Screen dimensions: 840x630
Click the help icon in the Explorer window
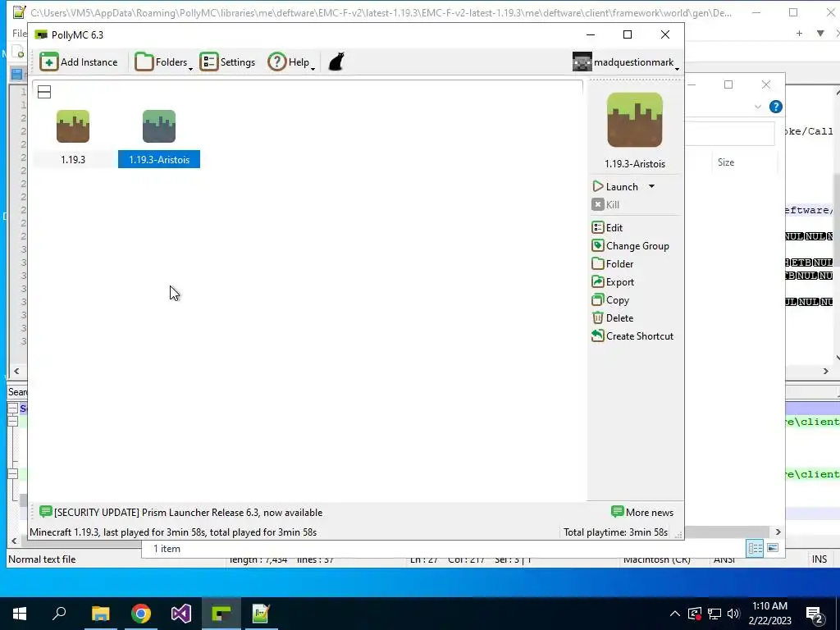click(x=776, y=107)
